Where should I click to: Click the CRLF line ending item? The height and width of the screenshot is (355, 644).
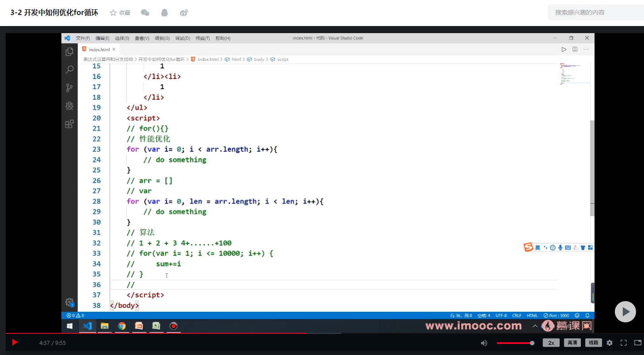point(517,316)
